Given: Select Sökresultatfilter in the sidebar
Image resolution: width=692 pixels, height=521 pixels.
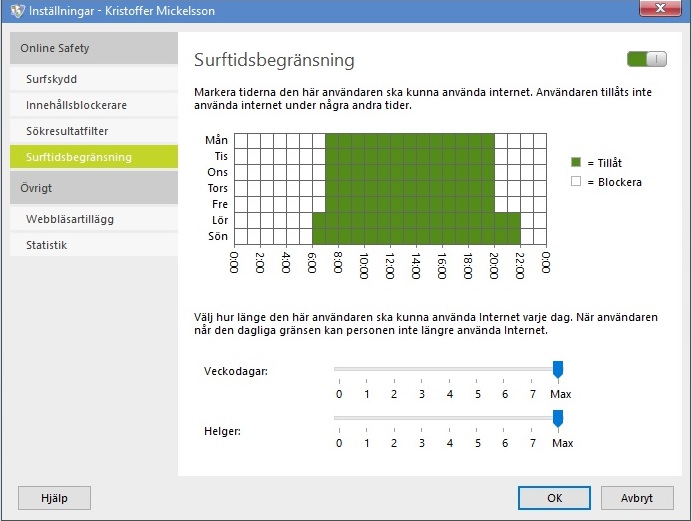Looking at the screenshot, I should [68, 131].
